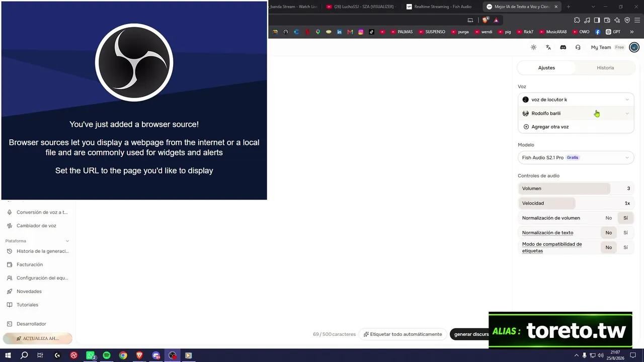
Task: Open the Brave VPN shield icon
Action: coord(627,20)
